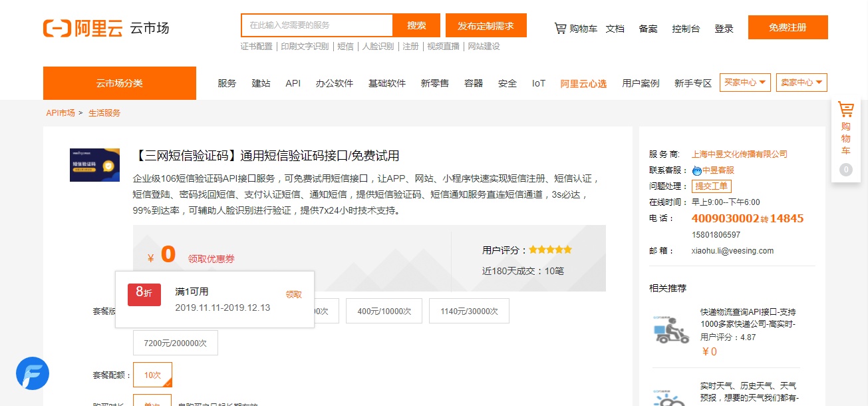Click the blue floating F assistant icon
The height and width of the screenshot is (406, 868).
click(x=33, y=373)
